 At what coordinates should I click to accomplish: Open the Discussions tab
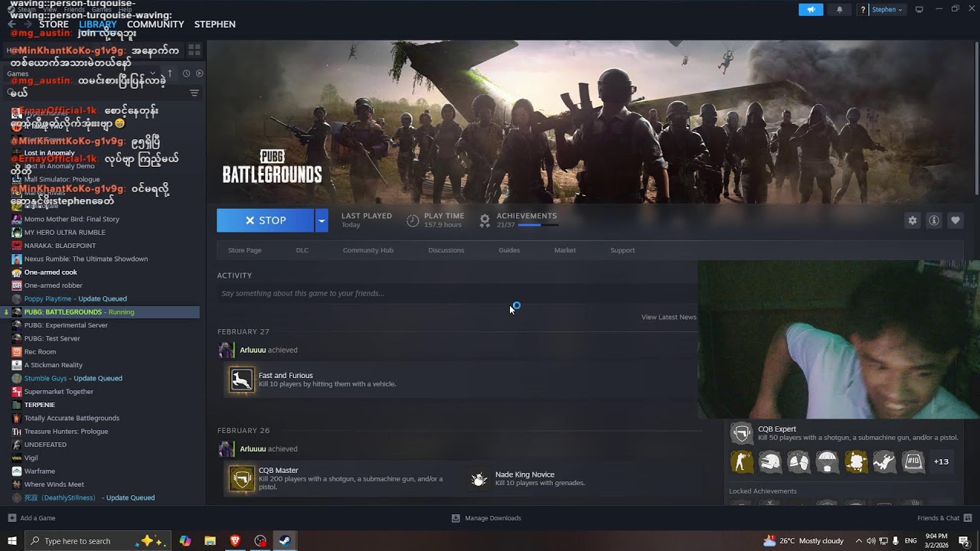point(446,250)
